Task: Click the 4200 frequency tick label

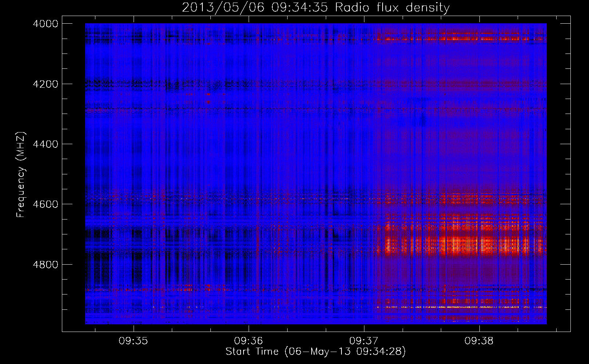Action: pyautogui.click(x=46, y=84)
